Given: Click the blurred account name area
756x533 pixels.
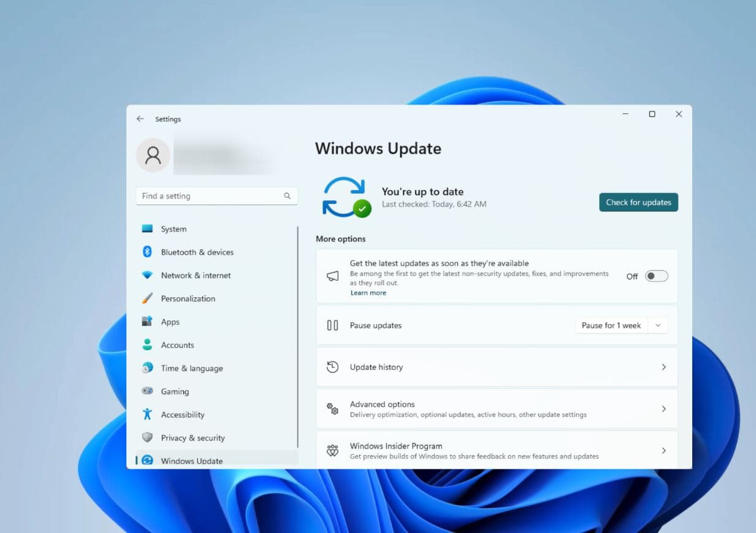Looking at the screenshot, I should point(224,155).
